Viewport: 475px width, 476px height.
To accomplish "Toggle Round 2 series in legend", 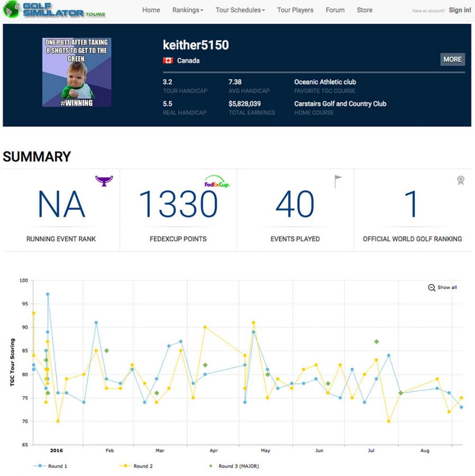I will point(135,466).
